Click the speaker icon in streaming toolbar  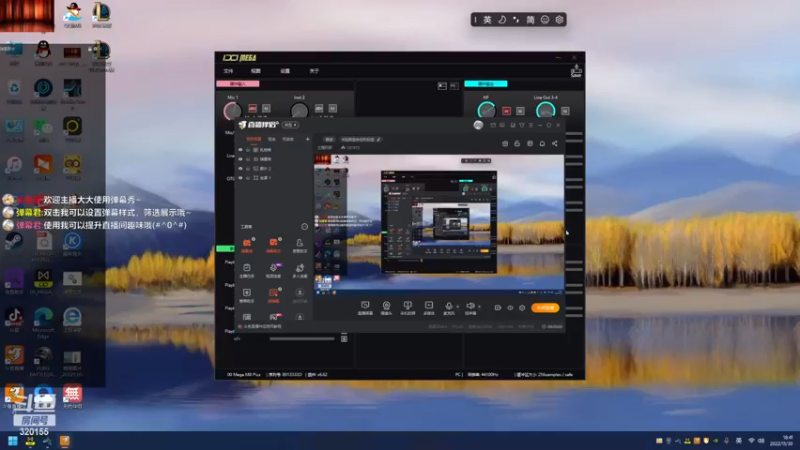click(470, 307)
